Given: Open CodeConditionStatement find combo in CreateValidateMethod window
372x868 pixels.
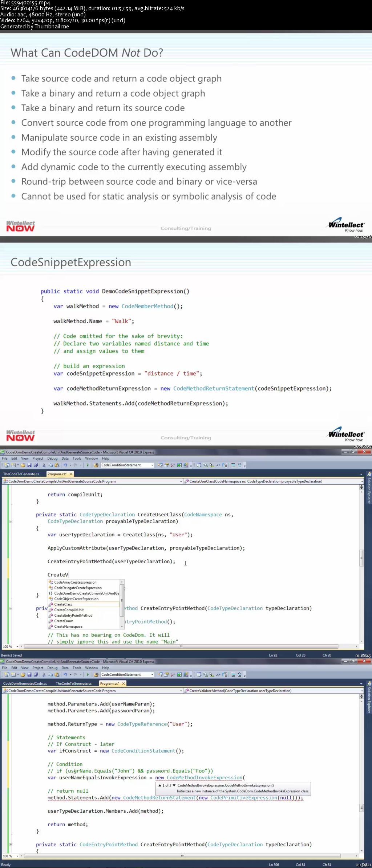Looking at the screenshot, I should tap(152, 675).
